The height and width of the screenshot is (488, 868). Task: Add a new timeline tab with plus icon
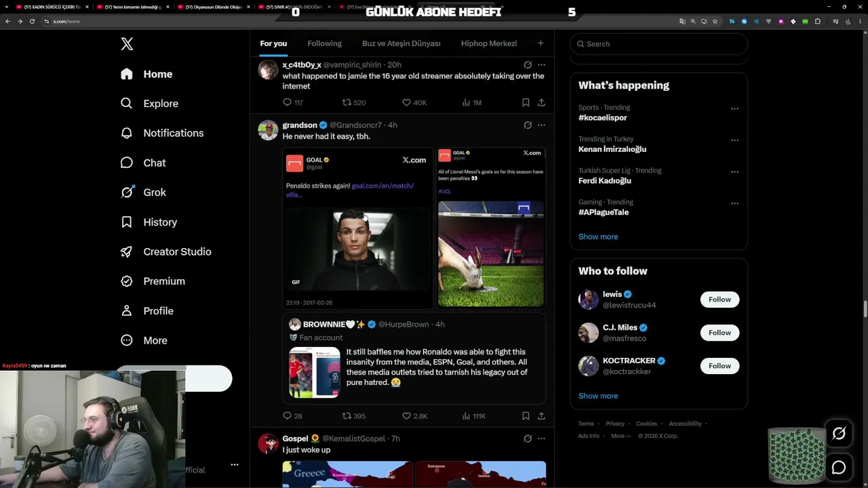540,43
